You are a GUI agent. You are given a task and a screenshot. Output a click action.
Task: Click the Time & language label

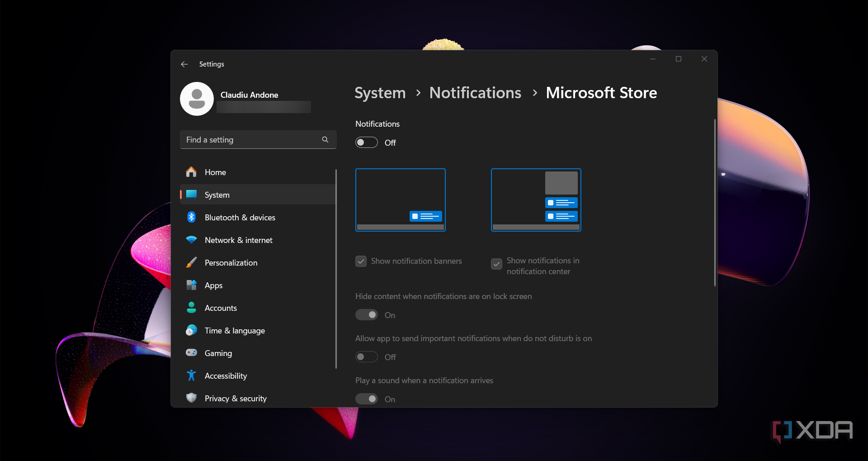(235, 331)
